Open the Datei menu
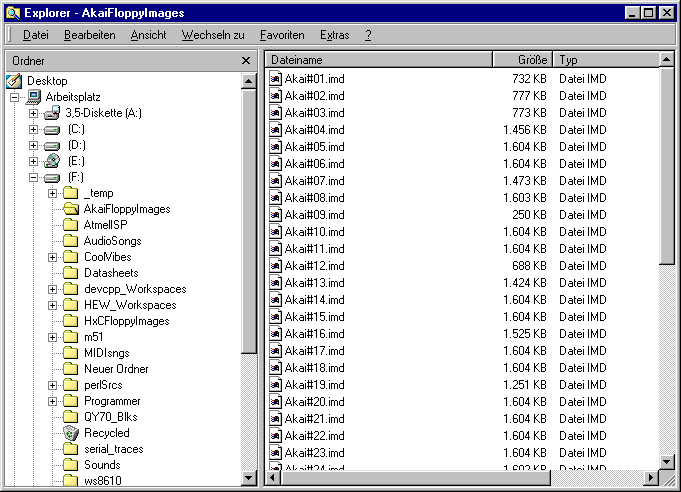 pyautogui.click(x=36, y=35)
